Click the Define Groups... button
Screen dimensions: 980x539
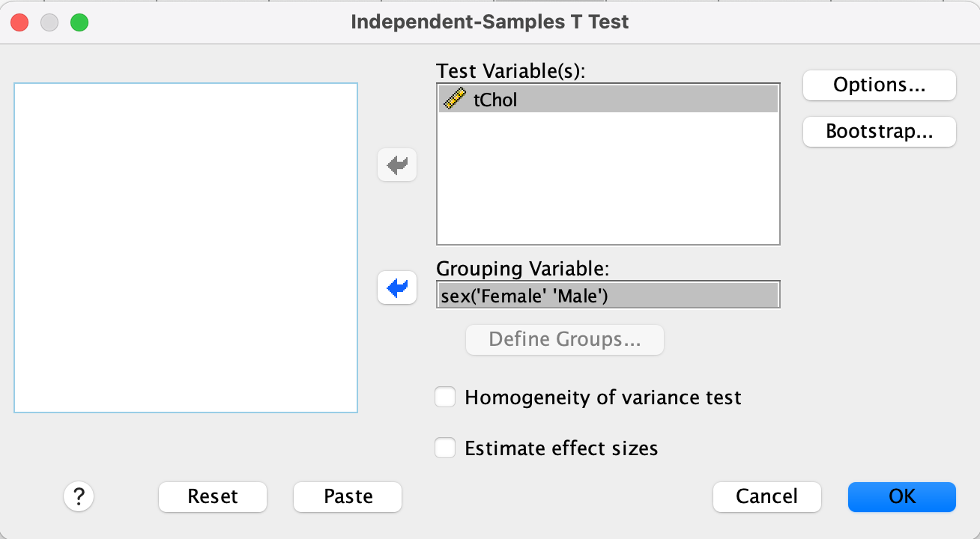[564, 340]
